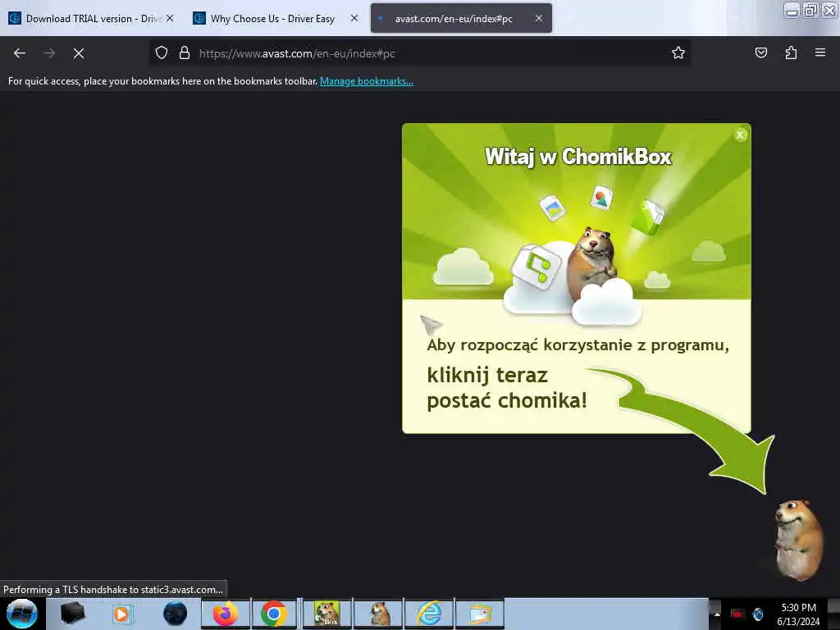Image resolution: width=840 pixels, height=630 pixels.
Task: Open the Save to Pocket icon
Action: coord(760,52)
